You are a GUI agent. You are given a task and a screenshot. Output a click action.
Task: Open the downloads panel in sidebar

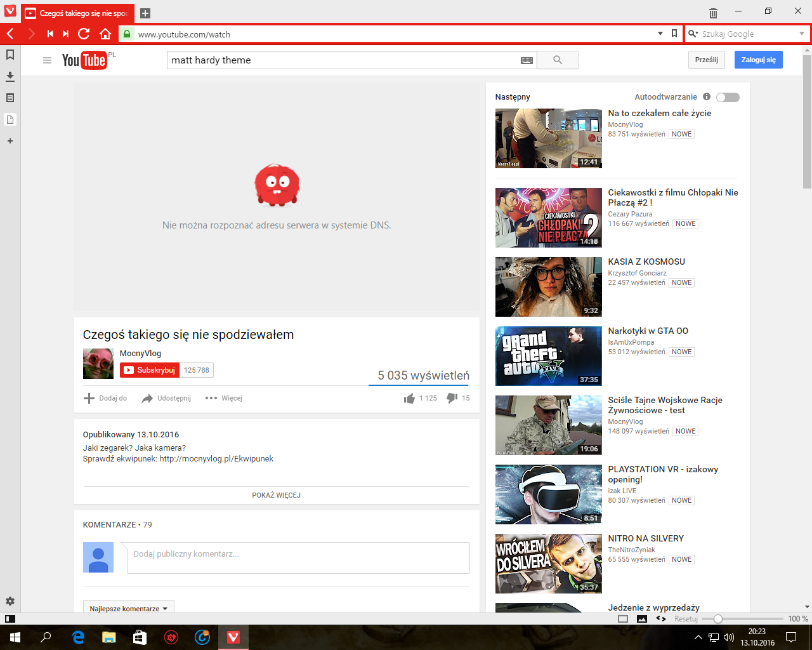click(10, 77)
